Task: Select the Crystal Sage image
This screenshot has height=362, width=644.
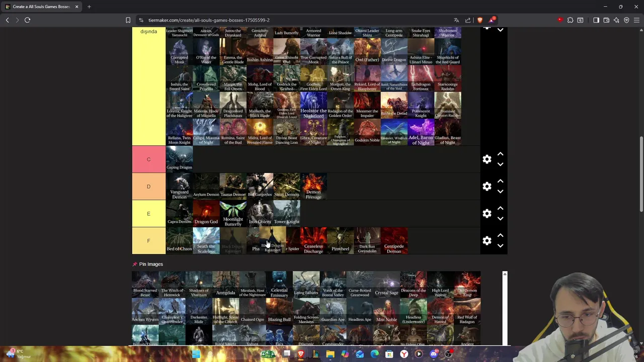Action: click(386, 285)
